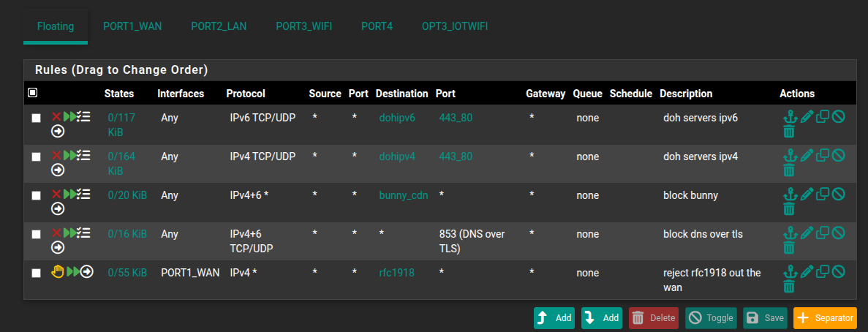The width and height of the screenshot is (868, 332).
Task: Edit the reject rfc1918 out the wan rule
Action: click(806, 271)
